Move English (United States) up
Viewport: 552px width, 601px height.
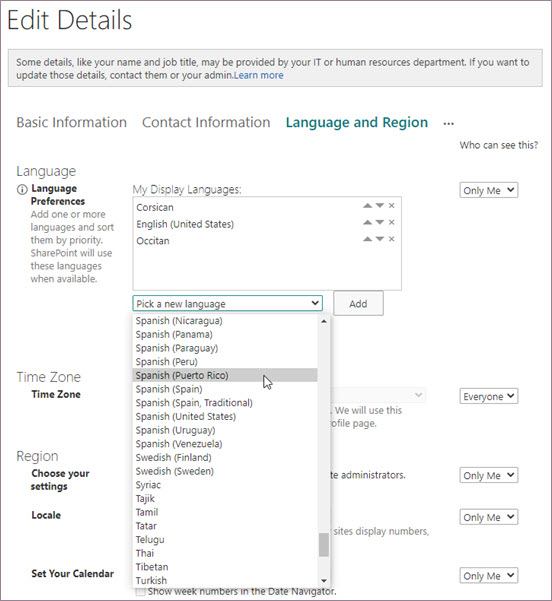[367, 222]
